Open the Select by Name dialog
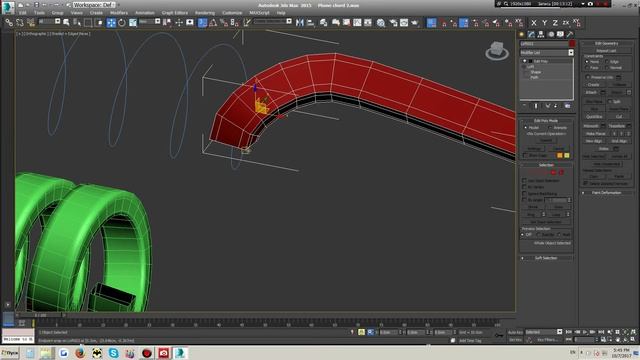Screen dimensions: 640x360 click(77, 23)
